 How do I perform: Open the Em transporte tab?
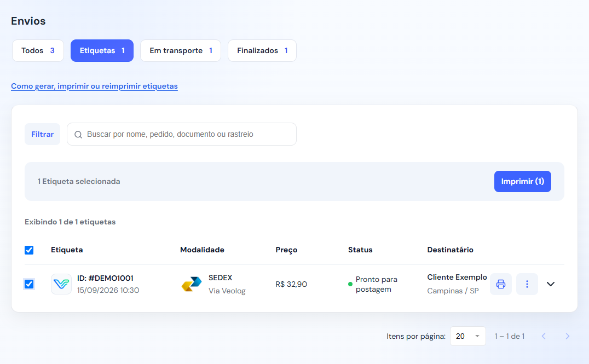tap(181, 51)
